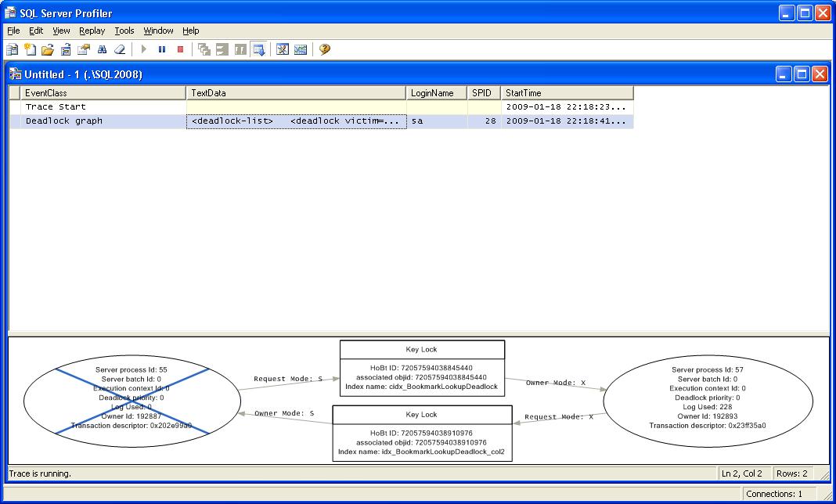This screenshot has width=836, height=504.
Task: Click the TextData column header
Action: pyautogui.click(x=296, y=93)
